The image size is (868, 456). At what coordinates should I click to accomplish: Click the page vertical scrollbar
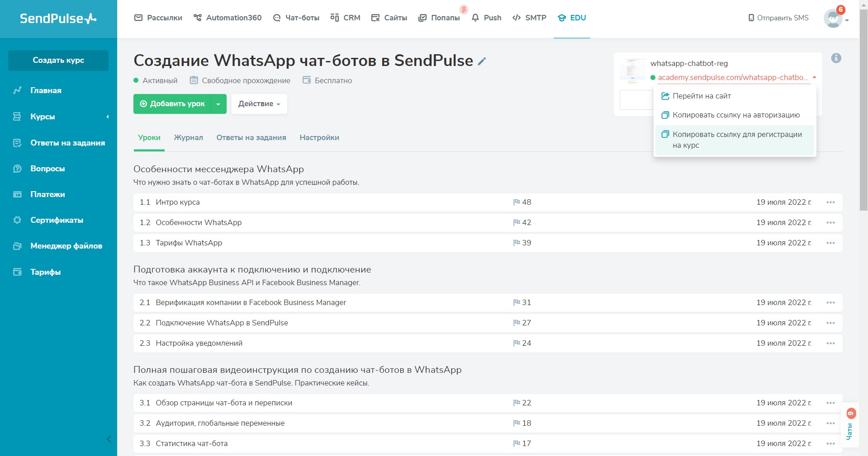pyautogui.click(x=863, y=109)
